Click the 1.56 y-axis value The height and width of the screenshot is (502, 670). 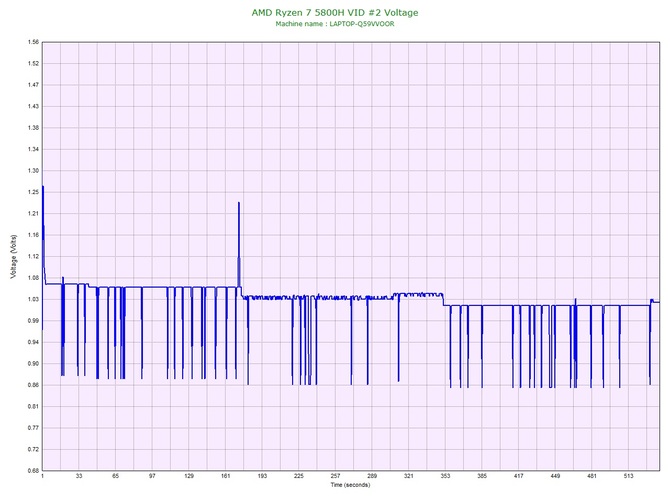tap(33, 42)
